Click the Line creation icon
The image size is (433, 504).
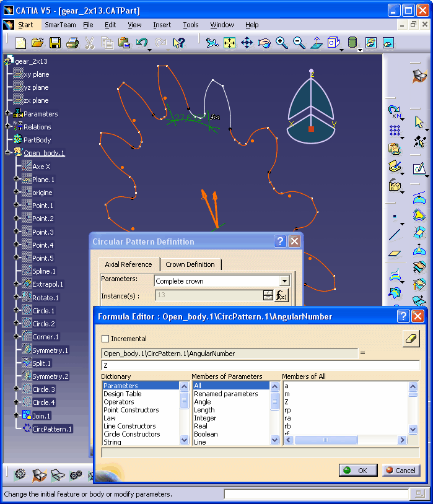click(x=395, y=235)
